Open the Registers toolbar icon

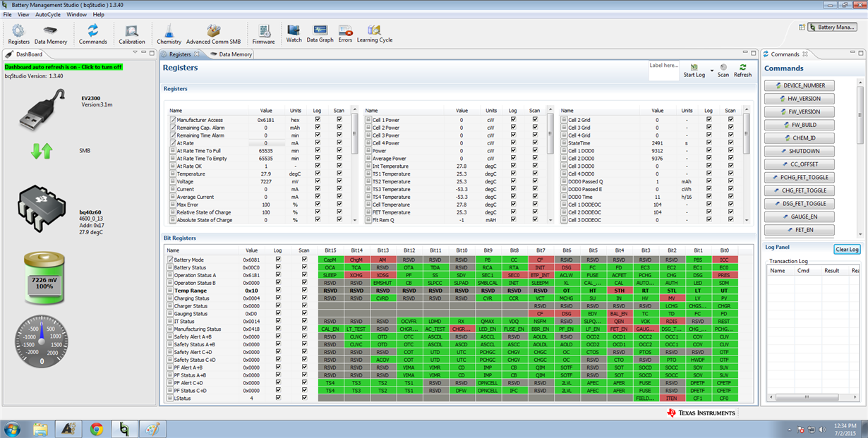pos(18,34)
